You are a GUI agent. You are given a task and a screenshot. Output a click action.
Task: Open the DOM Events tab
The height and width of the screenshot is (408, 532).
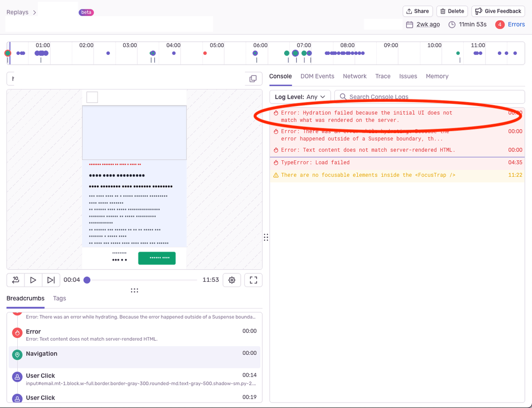(317, 76)
